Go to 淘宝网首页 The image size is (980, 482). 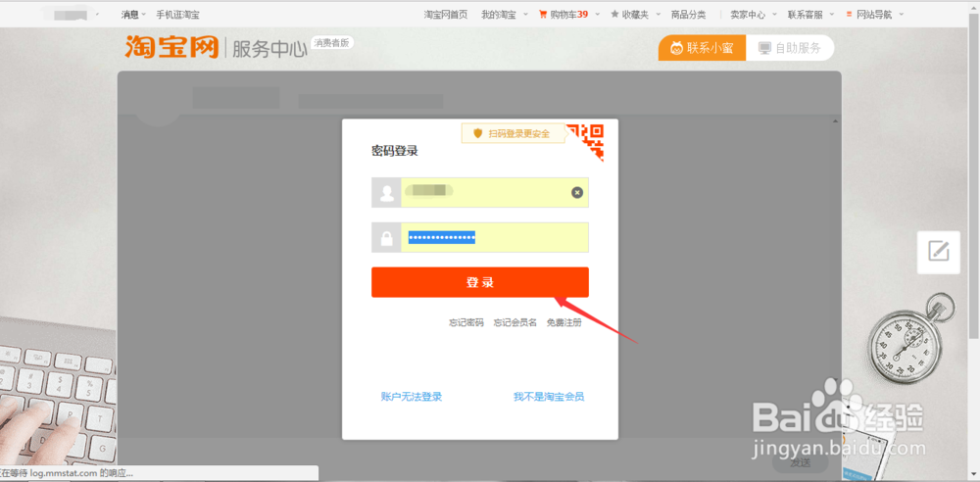(446, 15)
